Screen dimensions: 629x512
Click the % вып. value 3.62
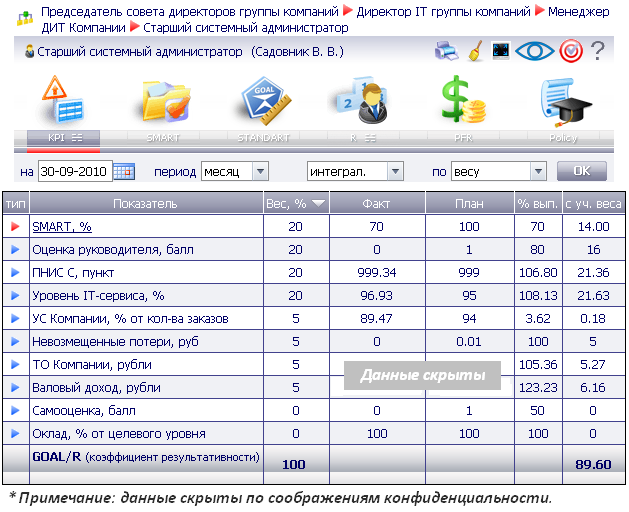coord(538,319)
